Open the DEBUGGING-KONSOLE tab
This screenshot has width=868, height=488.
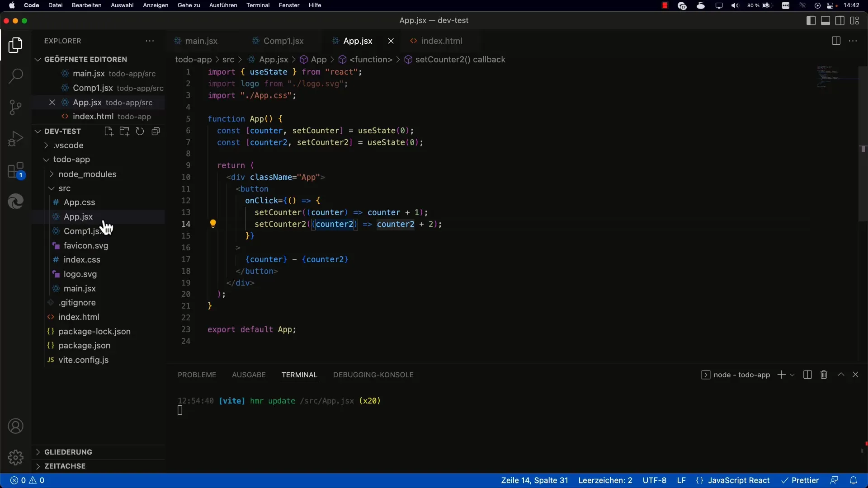point(373,375)
